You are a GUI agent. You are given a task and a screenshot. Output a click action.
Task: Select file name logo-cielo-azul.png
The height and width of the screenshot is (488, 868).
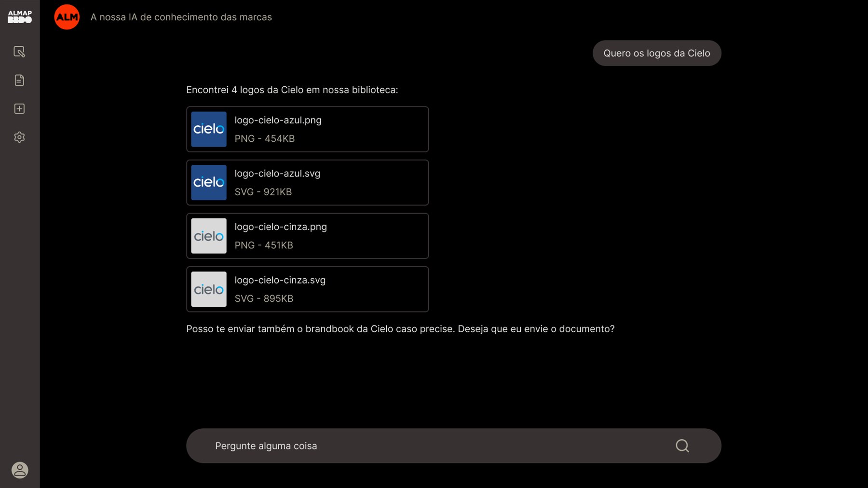278,120
